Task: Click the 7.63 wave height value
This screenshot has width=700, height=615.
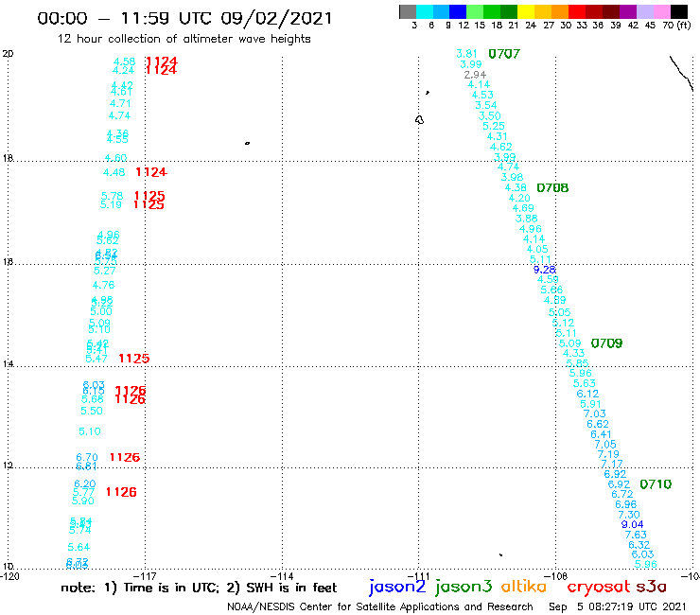Action: tap(636, 536)
